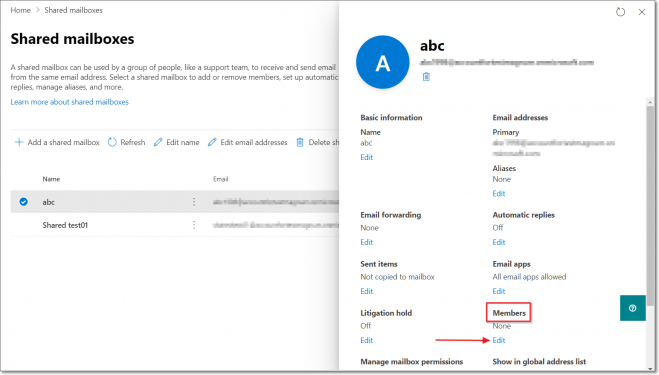The image size is (659, 375).
Task: Click the Add a shared mailbox plus icon
Action: coord(19,142)
